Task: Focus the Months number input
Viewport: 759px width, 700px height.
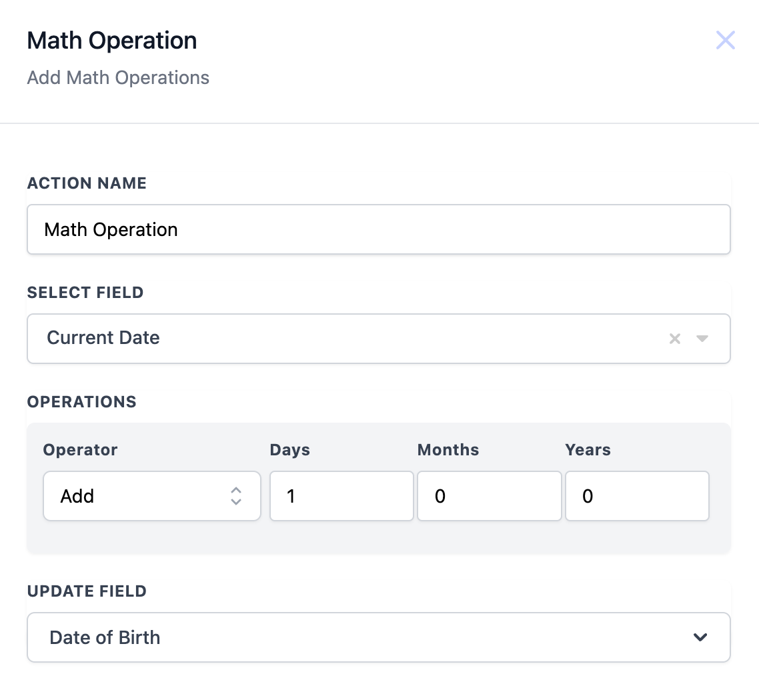Action: click(489, 496)
